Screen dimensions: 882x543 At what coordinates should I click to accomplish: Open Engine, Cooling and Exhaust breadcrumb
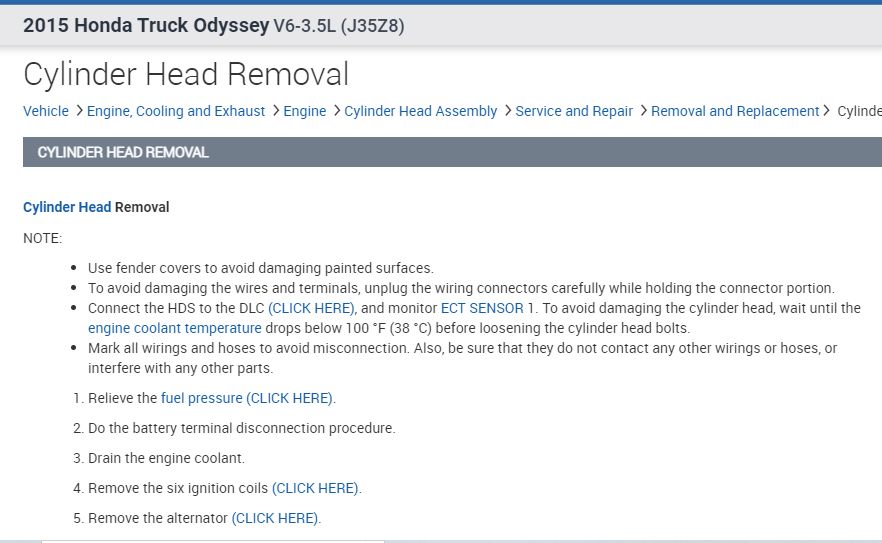[x=176, y=111]
